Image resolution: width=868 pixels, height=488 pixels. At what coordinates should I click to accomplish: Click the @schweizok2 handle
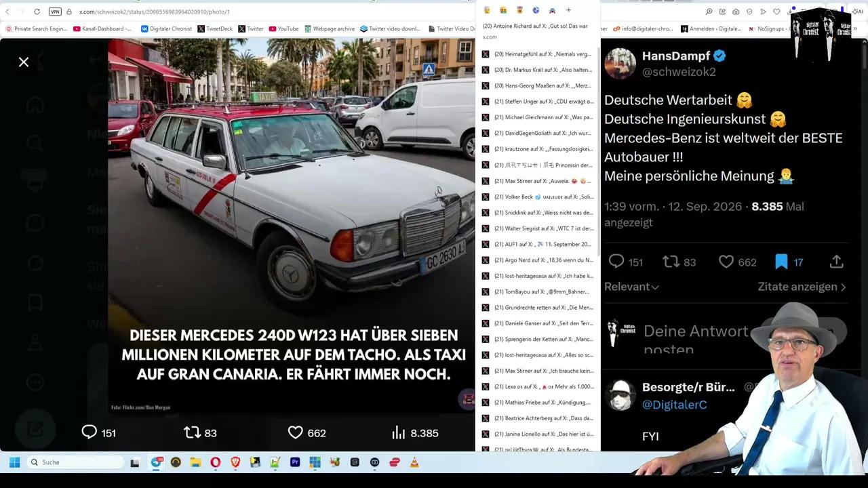pos(679,72)
